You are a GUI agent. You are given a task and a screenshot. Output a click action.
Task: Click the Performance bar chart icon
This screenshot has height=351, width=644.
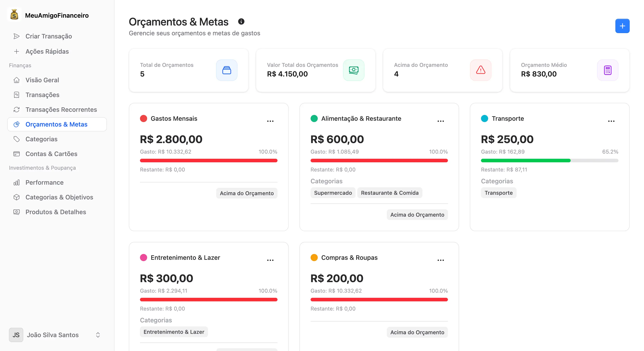point(17,182)
